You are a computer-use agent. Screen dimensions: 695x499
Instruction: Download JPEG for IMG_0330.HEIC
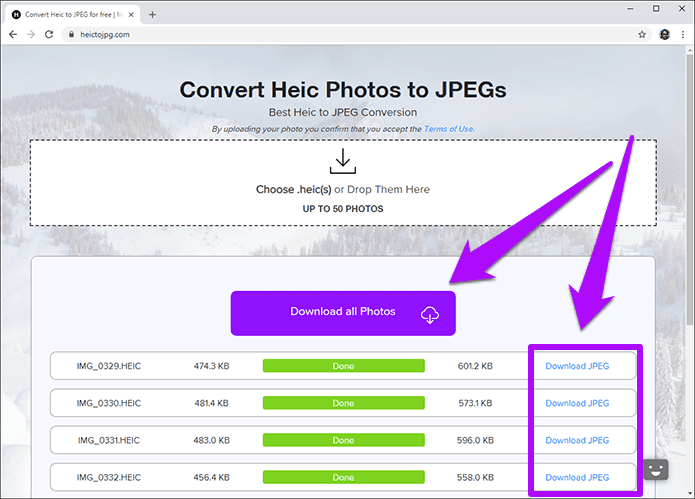[577, 403]
